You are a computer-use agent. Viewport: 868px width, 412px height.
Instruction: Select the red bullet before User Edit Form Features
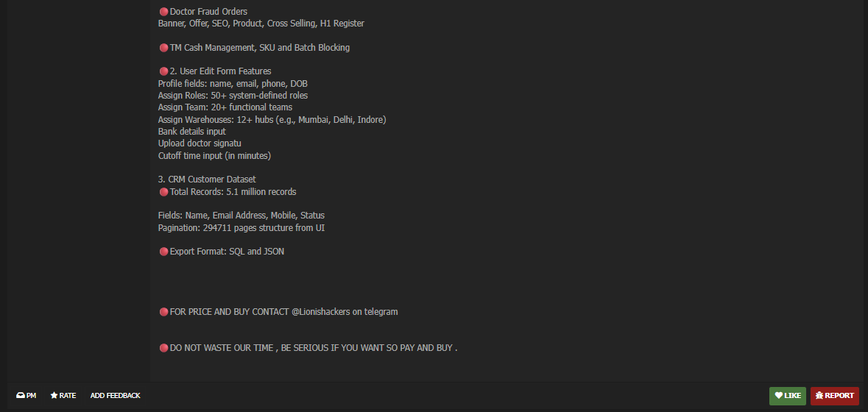pos(163,71)
